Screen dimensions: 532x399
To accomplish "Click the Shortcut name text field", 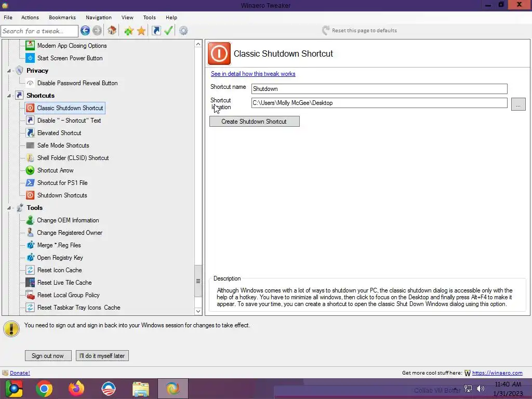I will point(379,89).
